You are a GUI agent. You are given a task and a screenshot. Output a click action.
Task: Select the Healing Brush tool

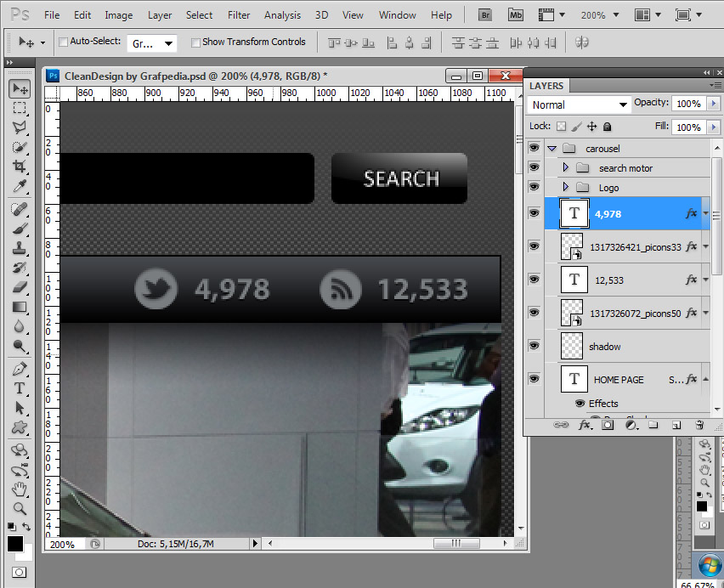[20, 209]
